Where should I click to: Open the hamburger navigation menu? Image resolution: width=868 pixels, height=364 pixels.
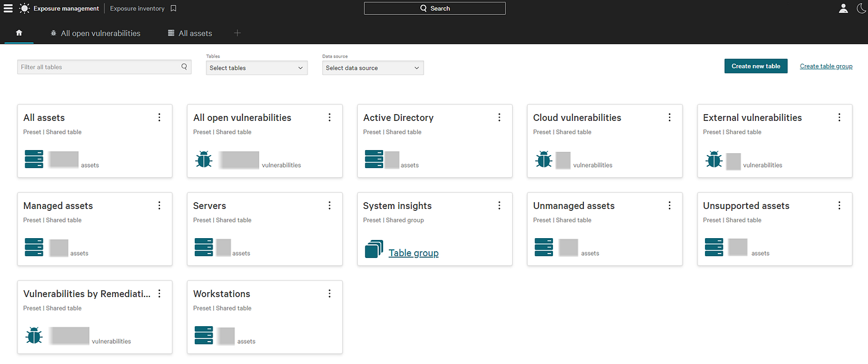[x=8, y=9]
